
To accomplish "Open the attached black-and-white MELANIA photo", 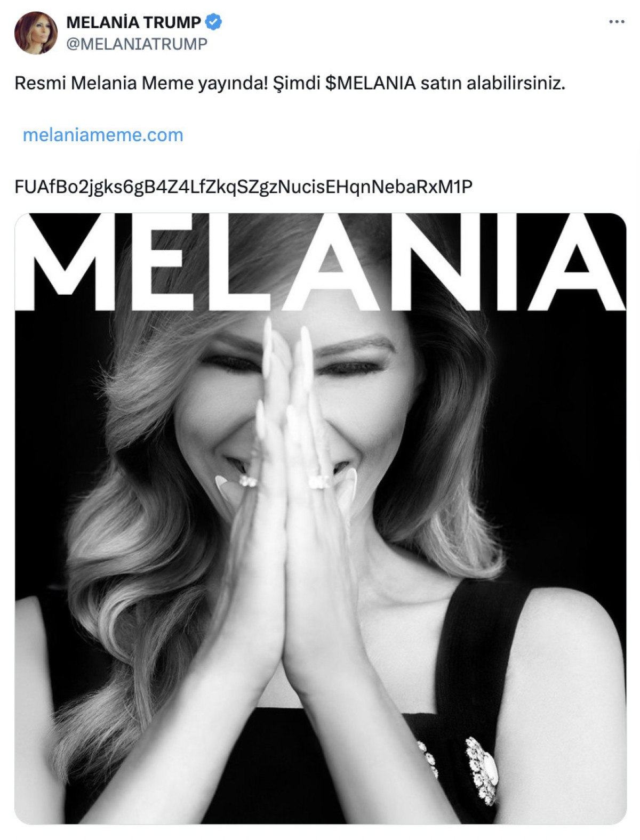I will pyautogui.click(x=321, y=519).
